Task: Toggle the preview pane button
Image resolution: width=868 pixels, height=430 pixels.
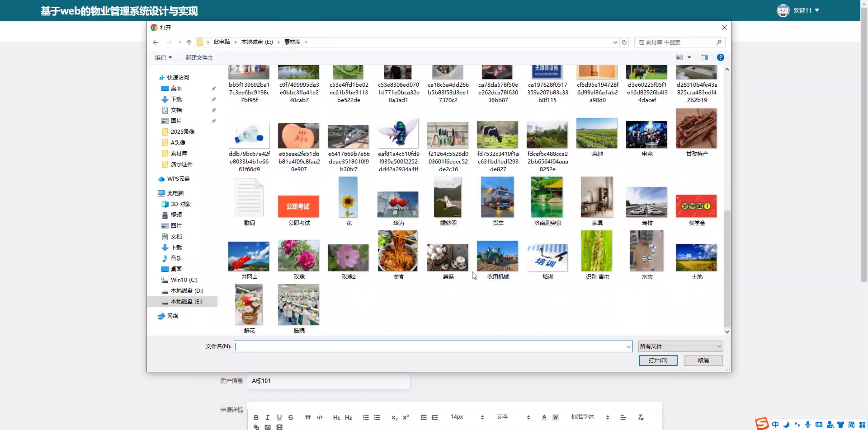Action: pos(704,57)
